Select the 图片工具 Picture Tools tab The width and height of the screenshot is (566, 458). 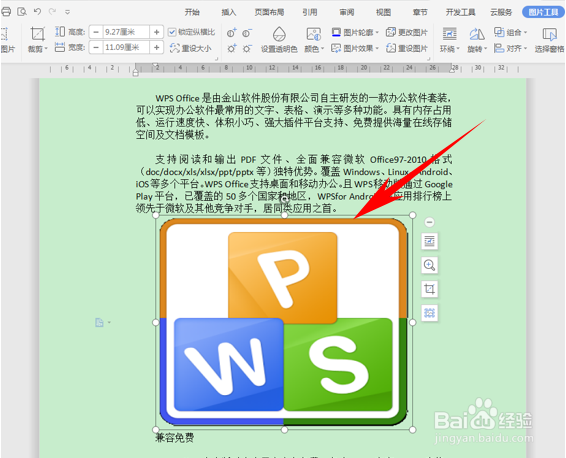(x=543, y=12)
